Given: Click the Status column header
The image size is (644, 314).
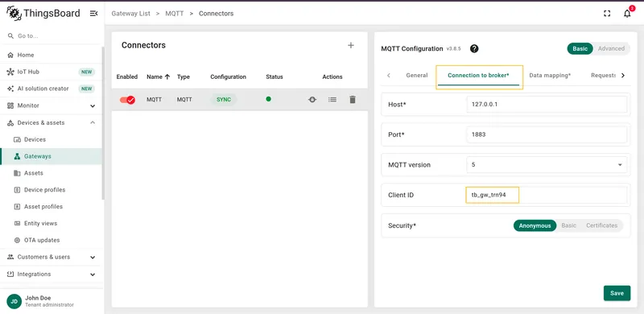Looking at the screenshot, I should click(275, 76).
